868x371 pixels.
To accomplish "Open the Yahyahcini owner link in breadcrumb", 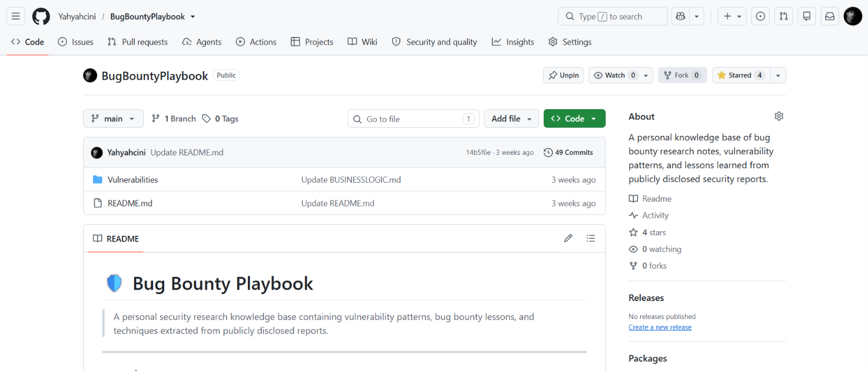I will [x=77, y=17].
